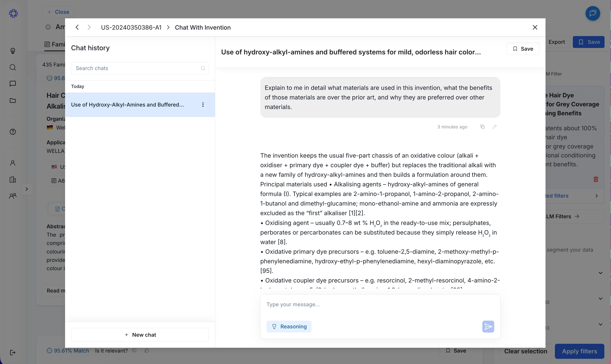Click the Close button in background page
Viewport: 611px width, 364px height.
[x=58, y=12]
